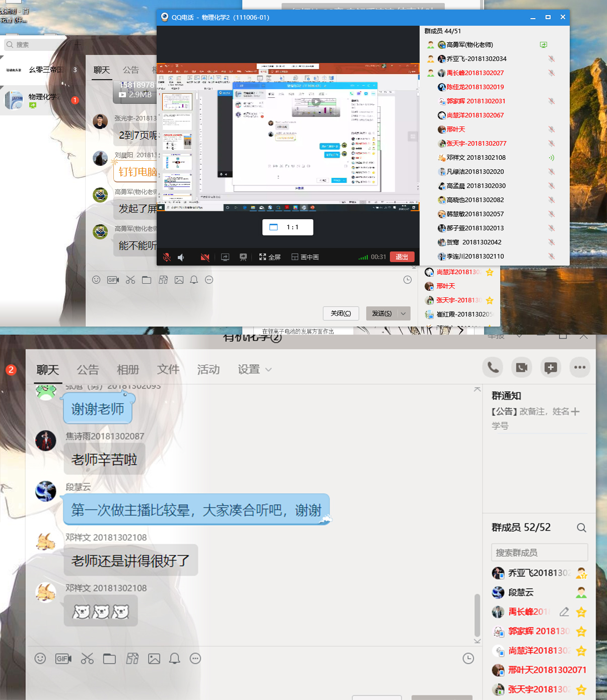
Task: Click the edit pencil icon beside 禹长峰 member
Action: 564,612
